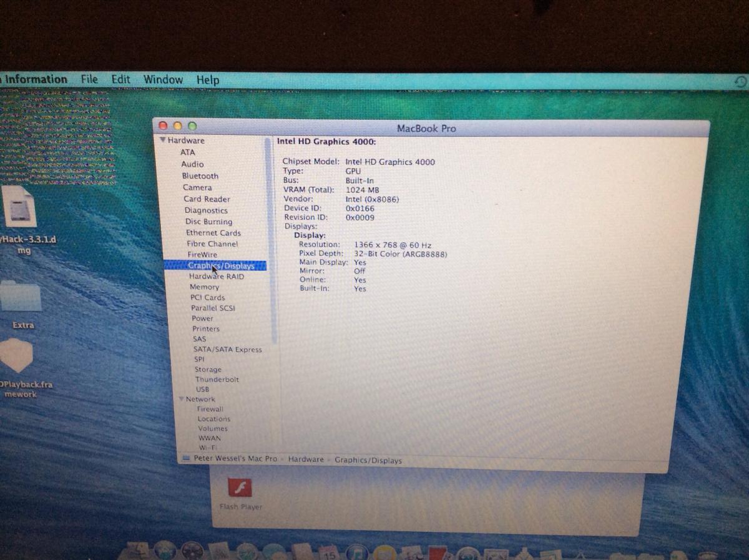This screenshot has height=560, width=749.
Task: Open the Help menu
Action: tap(208, 80)
